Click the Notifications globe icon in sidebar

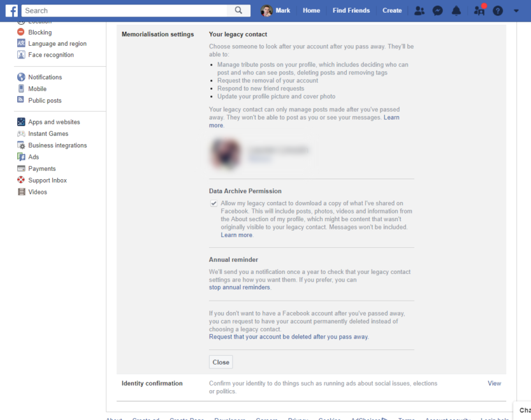point(21,77)
